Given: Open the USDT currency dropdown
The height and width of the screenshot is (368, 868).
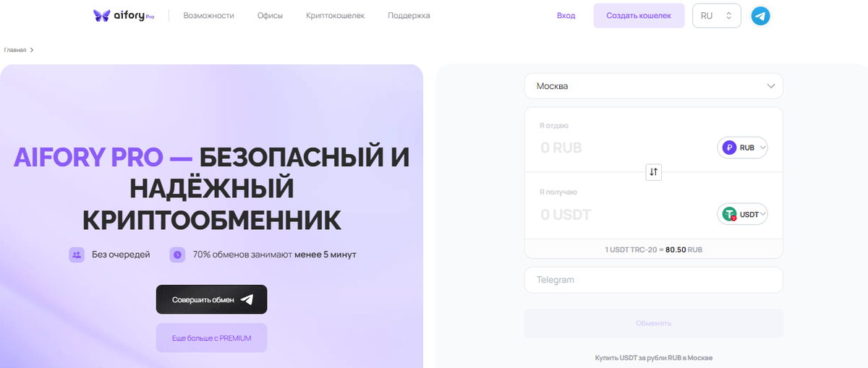Looking at the screenshot, I should click(742, 214).
